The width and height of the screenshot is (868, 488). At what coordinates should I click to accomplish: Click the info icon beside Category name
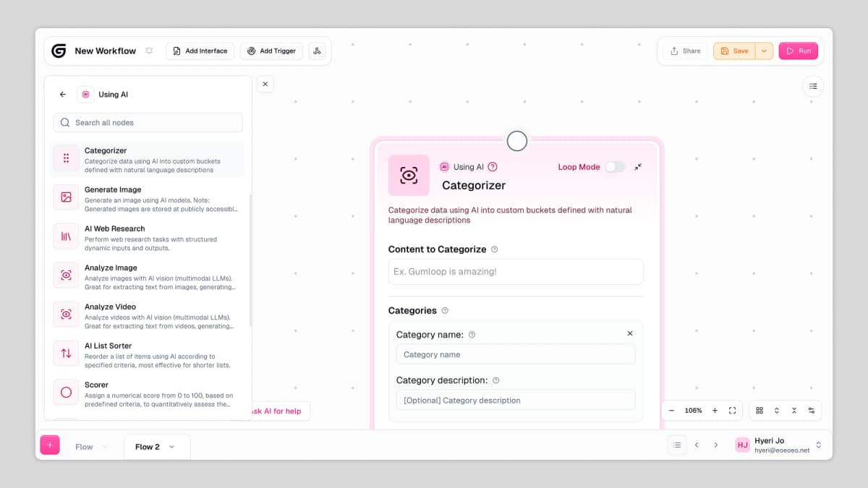[472, 335]
